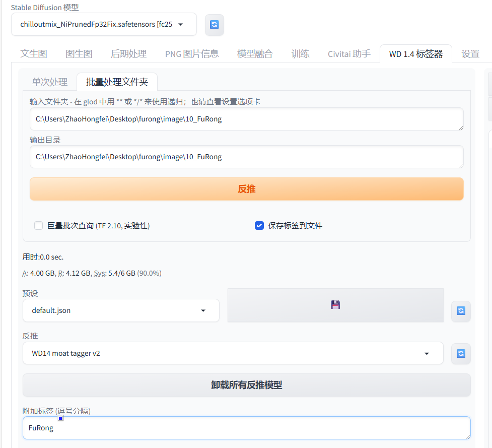Switch to the 文生图 tab
The width and height of the screenshot is (492, 448).
click(x=34, y=54)
